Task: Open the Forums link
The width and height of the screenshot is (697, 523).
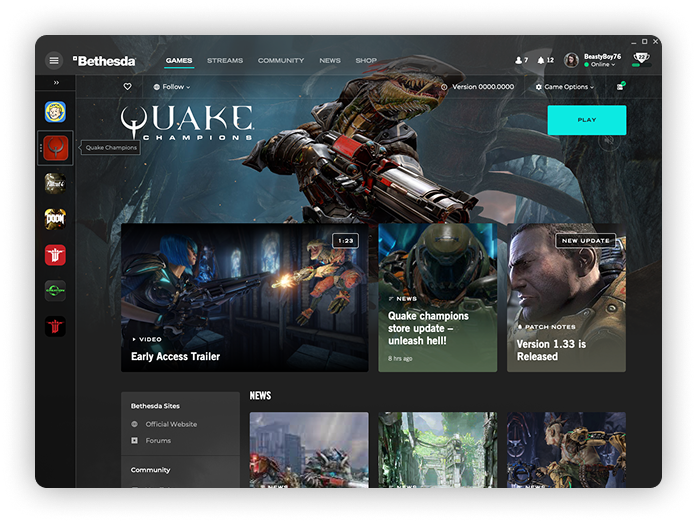Action: pos(158,440)
